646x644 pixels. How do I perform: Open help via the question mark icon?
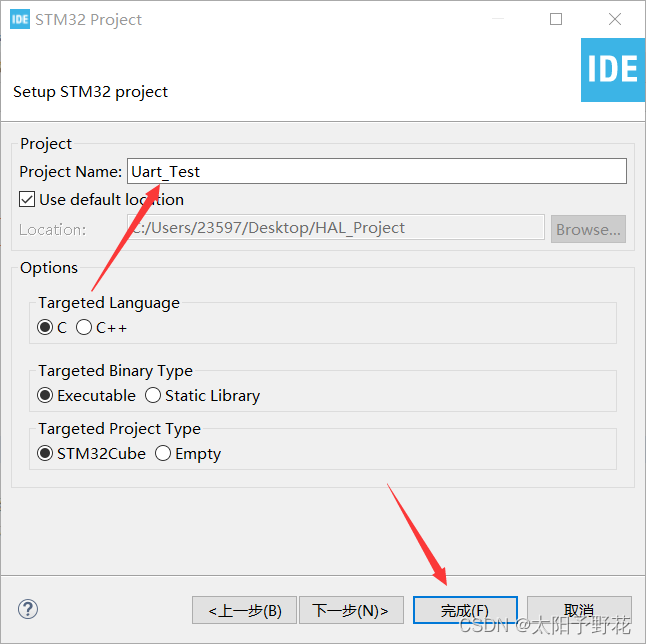click(x=28, y=609)
